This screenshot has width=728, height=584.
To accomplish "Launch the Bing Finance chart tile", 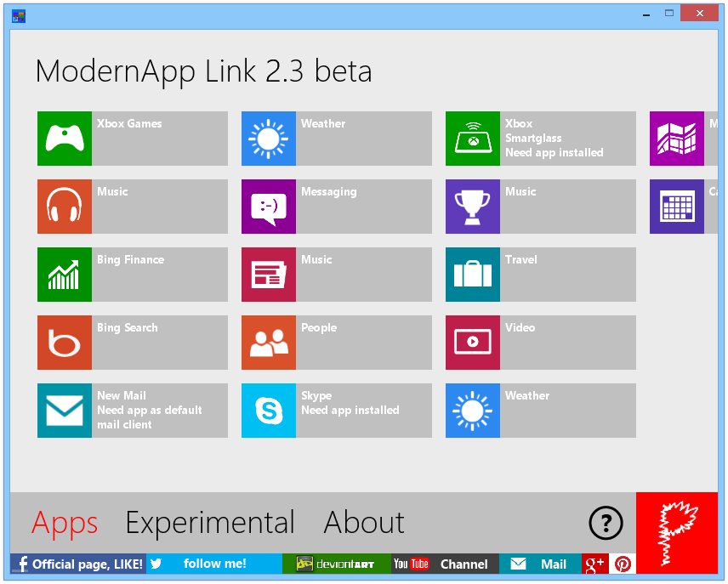I will (133, 275).
